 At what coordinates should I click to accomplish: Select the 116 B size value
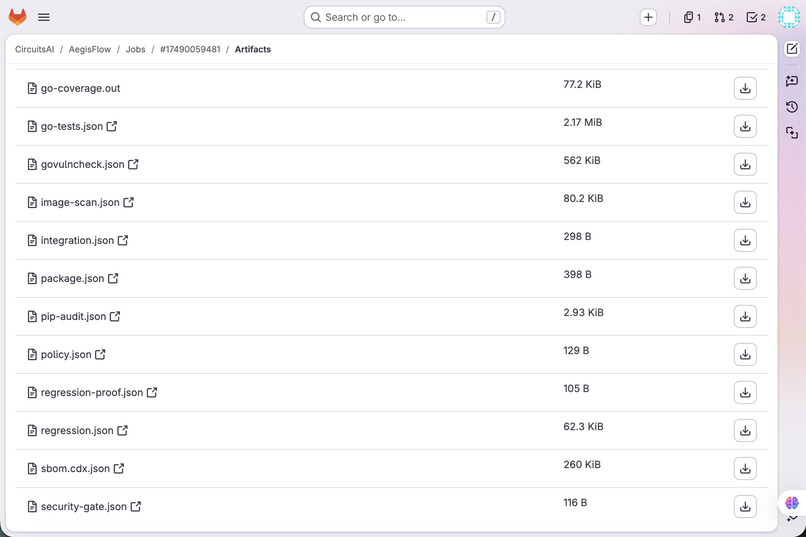pos(575,503)
